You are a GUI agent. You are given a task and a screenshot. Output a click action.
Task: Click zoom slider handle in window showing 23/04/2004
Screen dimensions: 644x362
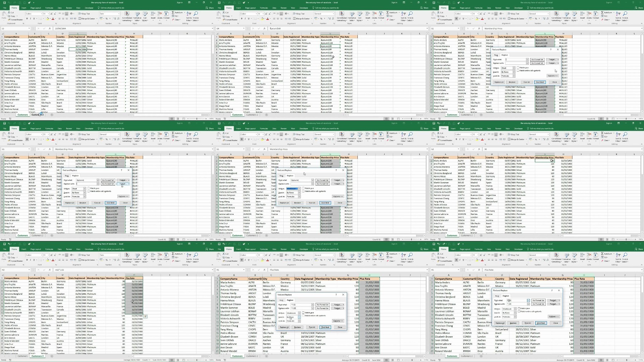click(197, 119)
